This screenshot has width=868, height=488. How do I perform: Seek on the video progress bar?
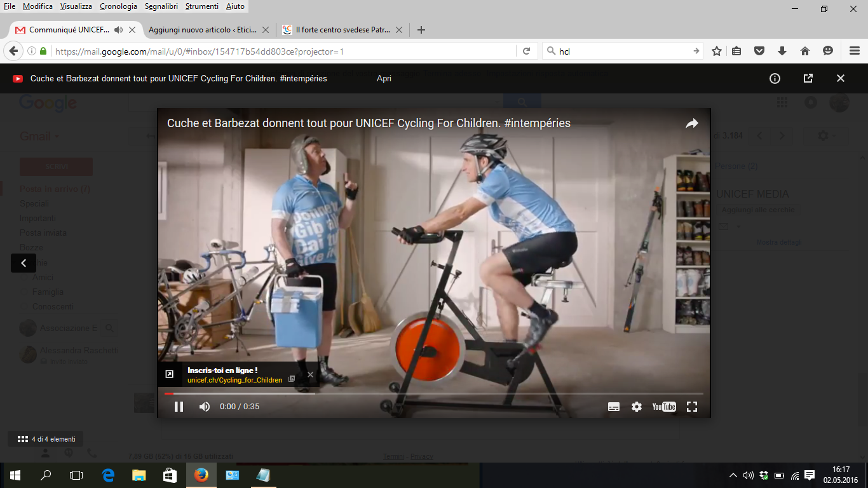pos(434,393)
